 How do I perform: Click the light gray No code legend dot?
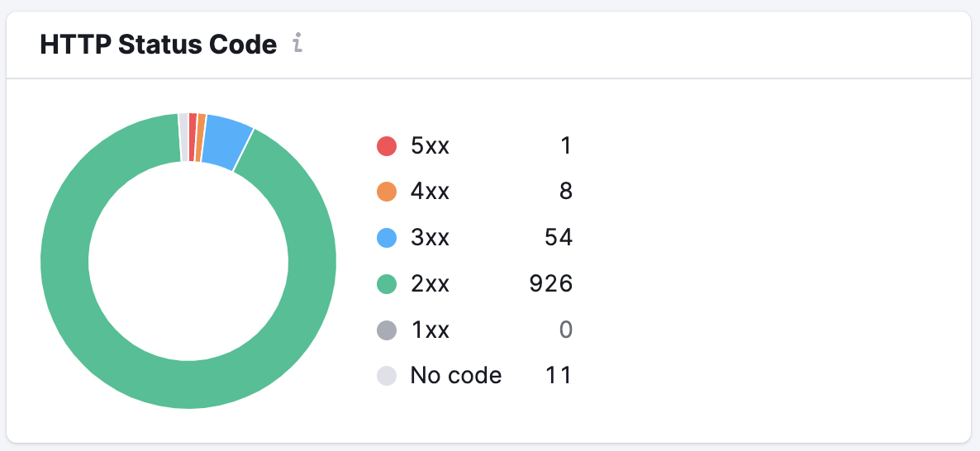[x=387, y=377]
